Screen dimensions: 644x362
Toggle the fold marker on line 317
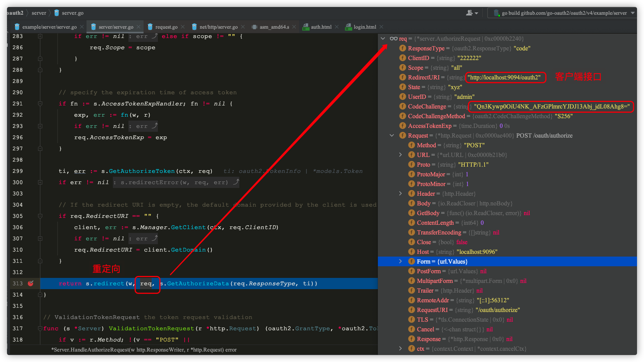[x=40, y=328]
